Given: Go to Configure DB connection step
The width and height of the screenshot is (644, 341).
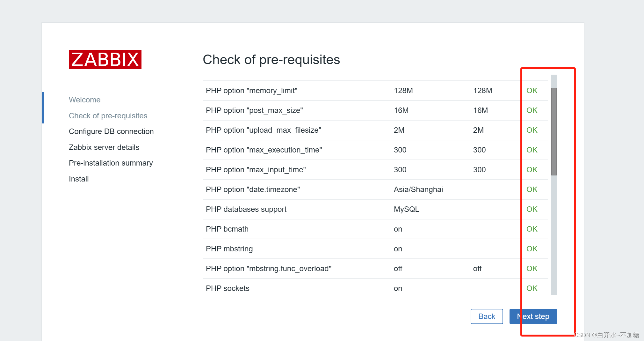Looking at the screenshot, I should click(x=111, y=131).
